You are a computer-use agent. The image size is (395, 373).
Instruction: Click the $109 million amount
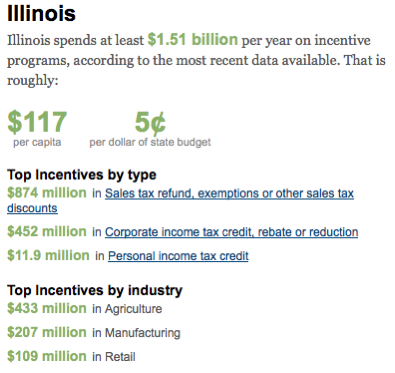(x=47, y=356)
